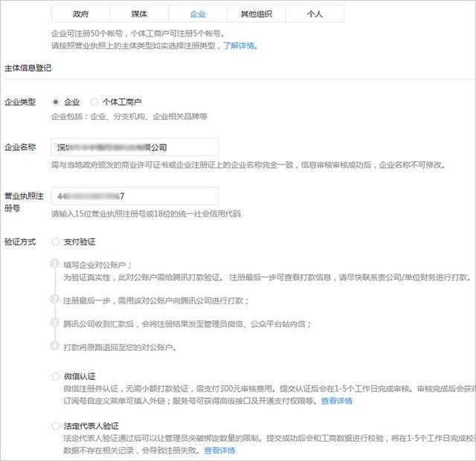
Task: Open 查看详情 link under 微信认证
Action: pos(337,401)
